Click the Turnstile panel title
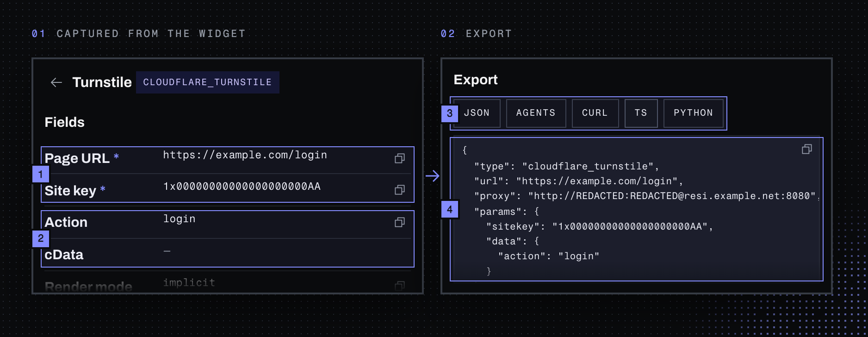 (102, 82)
